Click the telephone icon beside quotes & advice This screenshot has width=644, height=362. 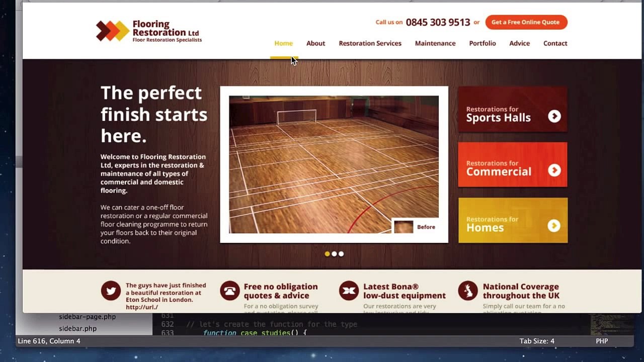coord(230,291)
